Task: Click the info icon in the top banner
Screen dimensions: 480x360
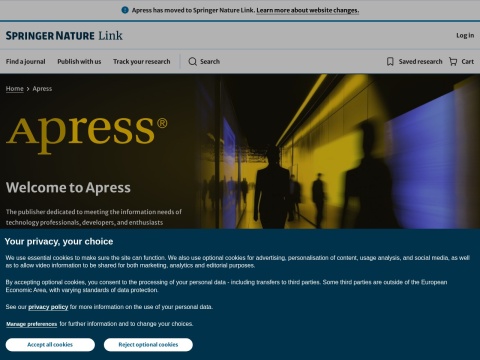Action: point(125,10)
